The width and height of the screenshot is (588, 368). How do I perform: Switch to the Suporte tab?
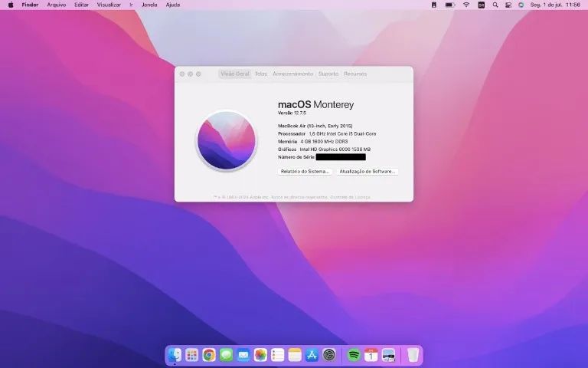[328, 74]
